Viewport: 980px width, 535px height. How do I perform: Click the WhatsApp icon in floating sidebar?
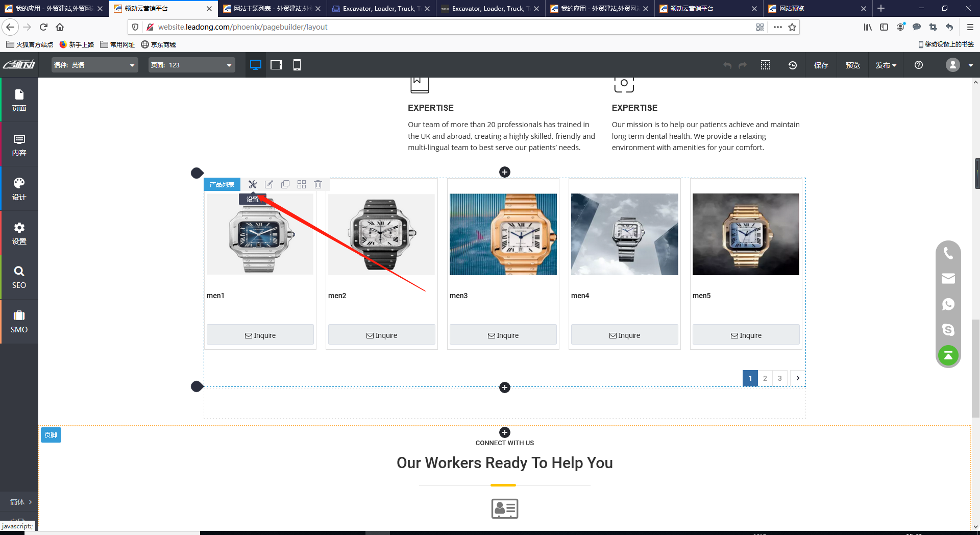pyautogui.click(x=948, y=304)
